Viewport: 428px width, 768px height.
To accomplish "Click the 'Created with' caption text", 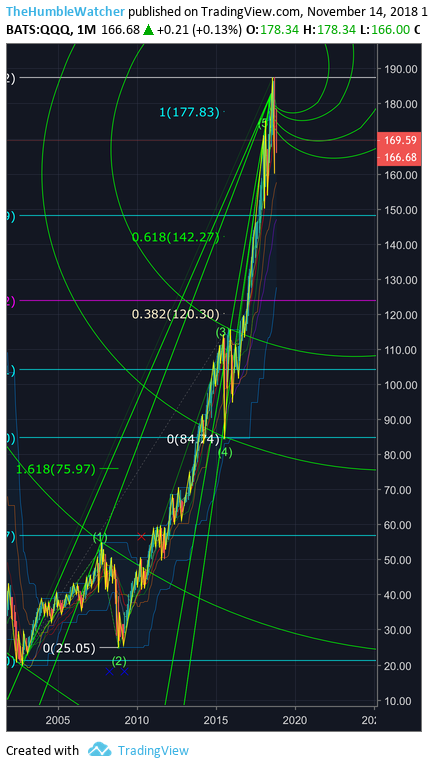I will pyautogui.click(x=42, y=750).
